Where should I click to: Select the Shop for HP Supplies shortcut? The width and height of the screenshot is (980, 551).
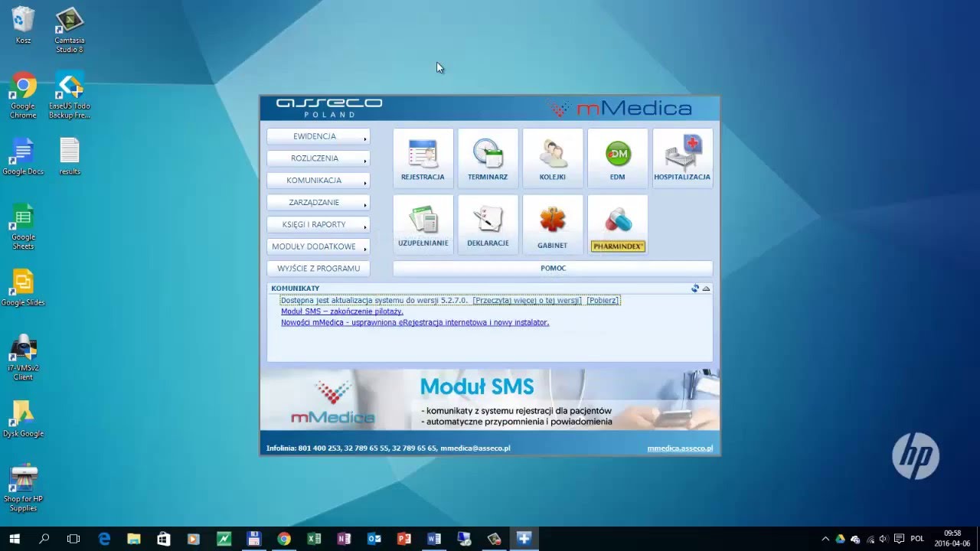pos(23,488)
